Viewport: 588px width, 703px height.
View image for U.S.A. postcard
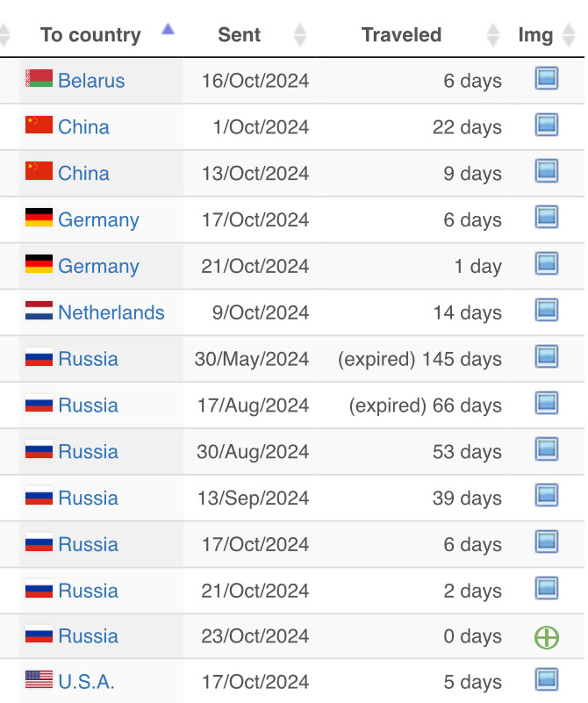click(x=546, y=680)
